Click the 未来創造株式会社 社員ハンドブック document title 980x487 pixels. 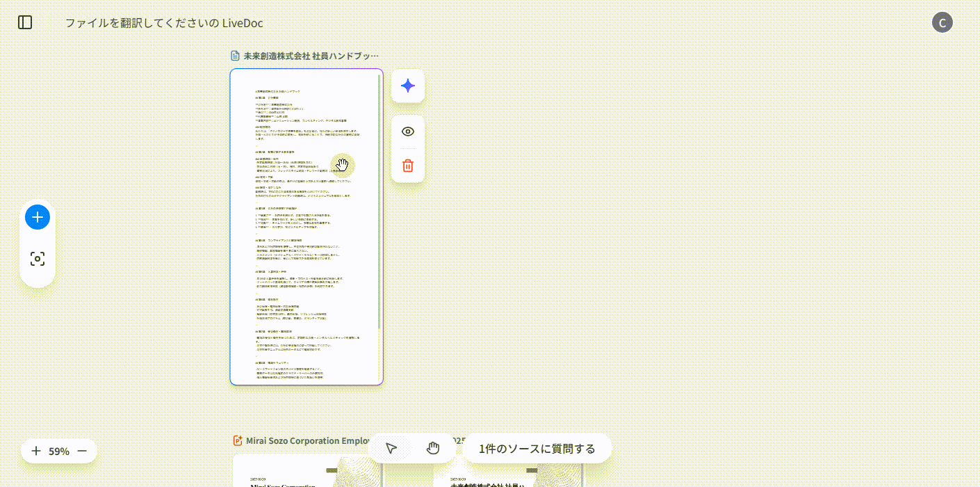[311, 56]
